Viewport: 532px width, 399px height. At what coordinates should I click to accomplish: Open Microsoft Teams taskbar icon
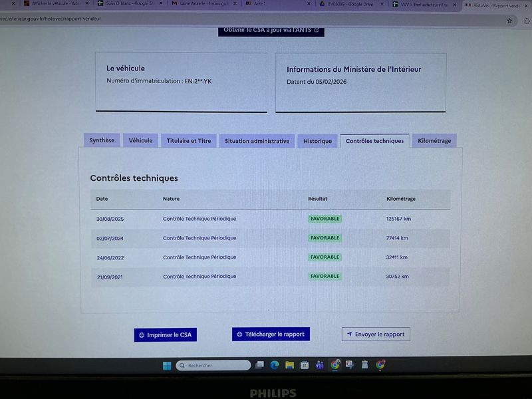coord(319,365)
